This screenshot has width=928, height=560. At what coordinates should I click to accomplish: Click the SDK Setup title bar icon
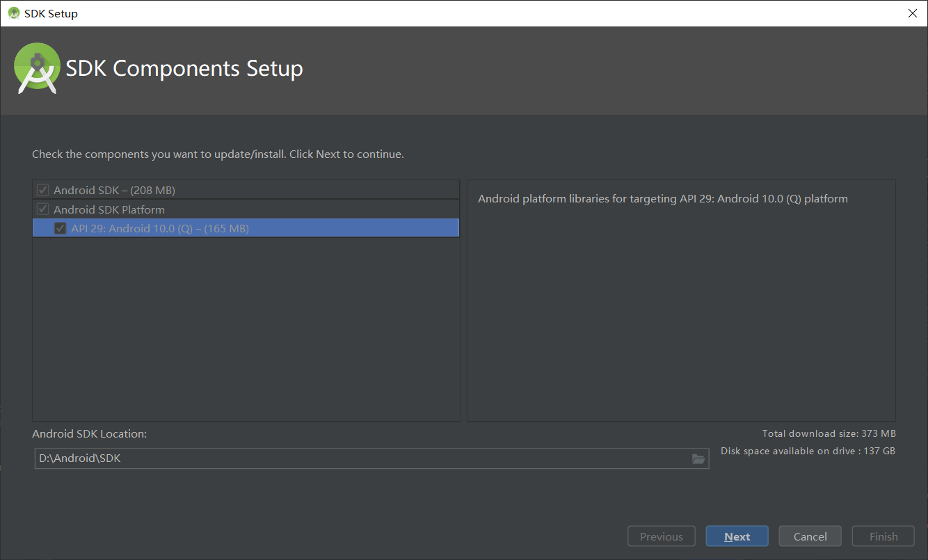pyautogui.click(x=15, y=13)
